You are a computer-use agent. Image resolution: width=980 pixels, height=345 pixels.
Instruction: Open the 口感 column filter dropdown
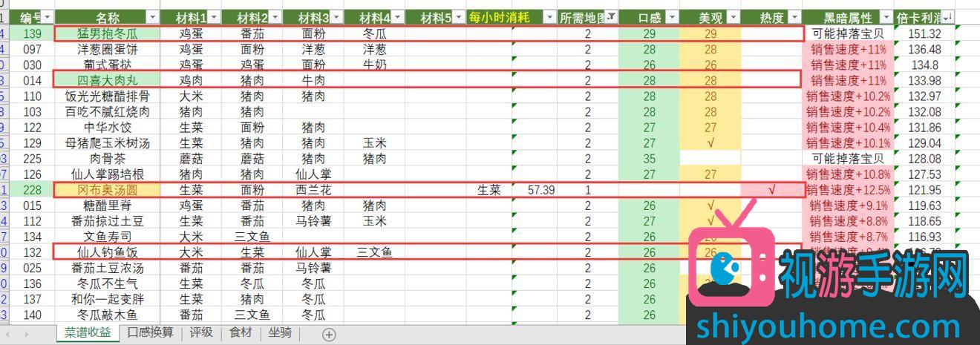coord(671,16)
